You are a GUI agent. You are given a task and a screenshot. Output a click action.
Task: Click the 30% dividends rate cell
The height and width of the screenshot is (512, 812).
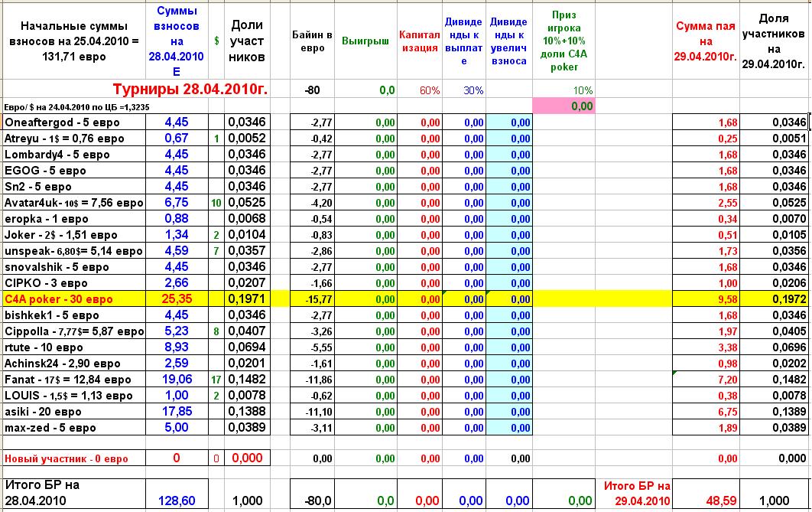pyautogui.click(x=465, y=90)
